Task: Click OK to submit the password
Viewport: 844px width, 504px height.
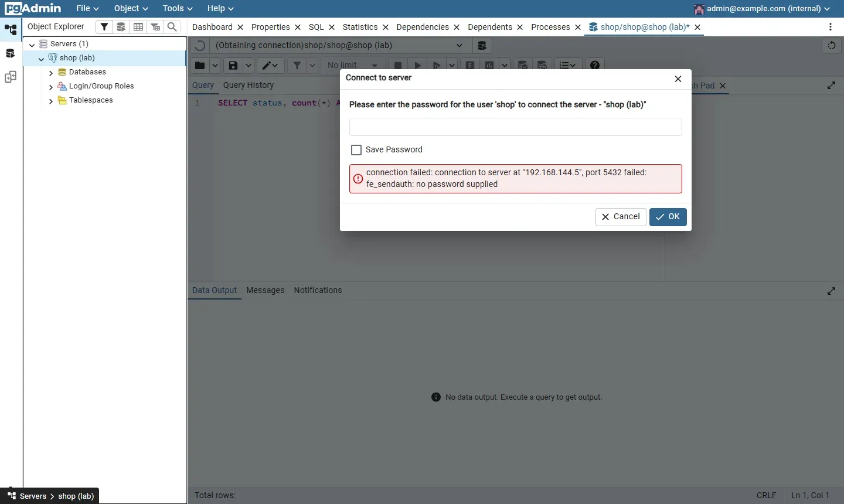Action: point(668,217)
